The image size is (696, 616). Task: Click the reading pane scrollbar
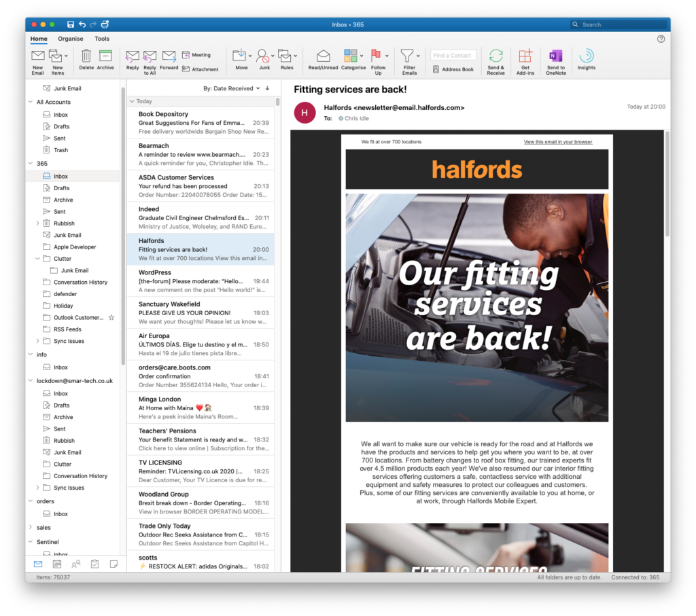pyautogui.click(x=667, y=184)
